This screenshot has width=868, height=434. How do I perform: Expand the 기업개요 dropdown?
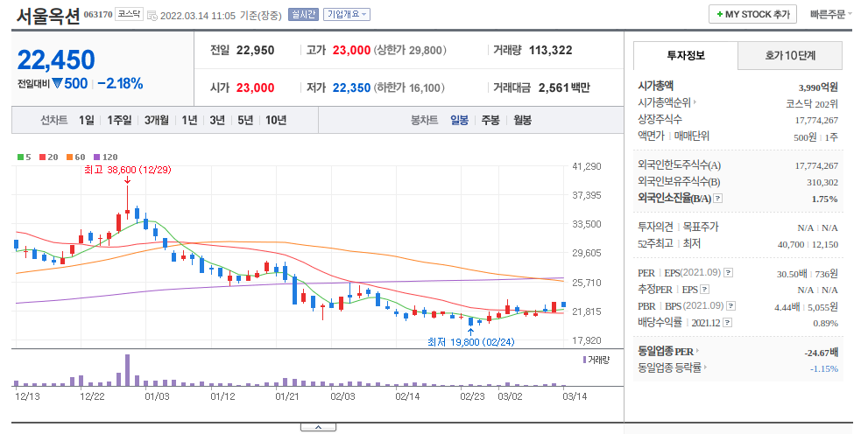[x=347, y=14]
